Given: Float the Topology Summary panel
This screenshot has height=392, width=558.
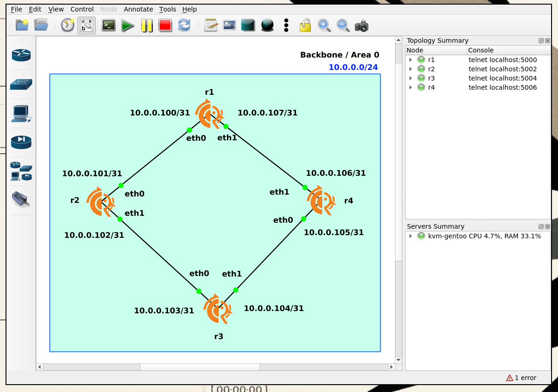Looking at the screenshot, I should click(x=541, y=40).
